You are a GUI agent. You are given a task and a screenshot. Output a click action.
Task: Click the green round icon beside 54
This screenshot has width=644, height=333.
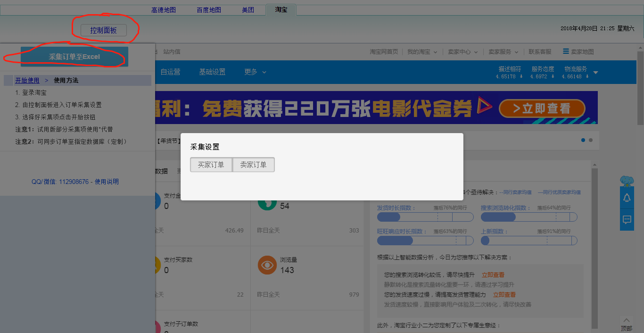coord(267,205)
